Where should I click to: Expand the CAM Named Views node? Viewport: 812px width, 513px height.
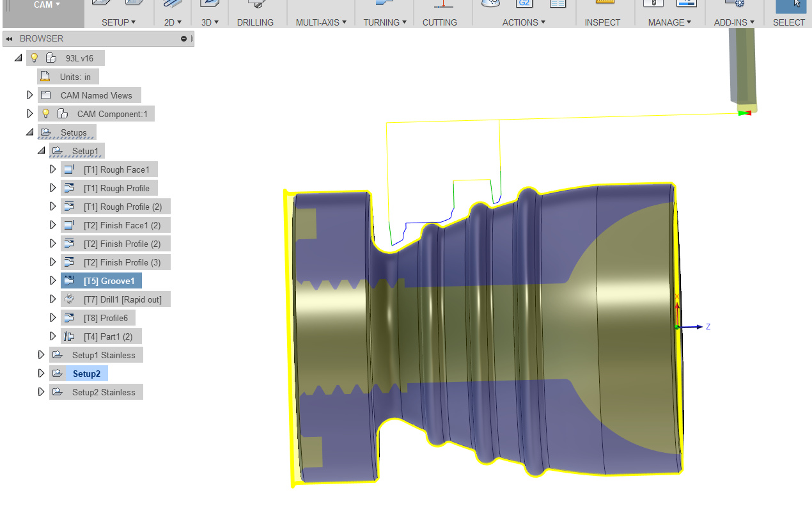[29, 95]
